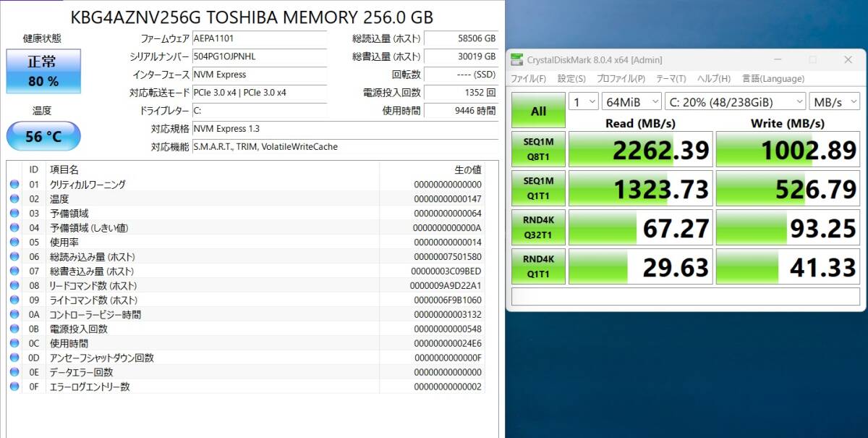Click the Read (MB/s) column heading
868x438 pixels.
[640, 123]
